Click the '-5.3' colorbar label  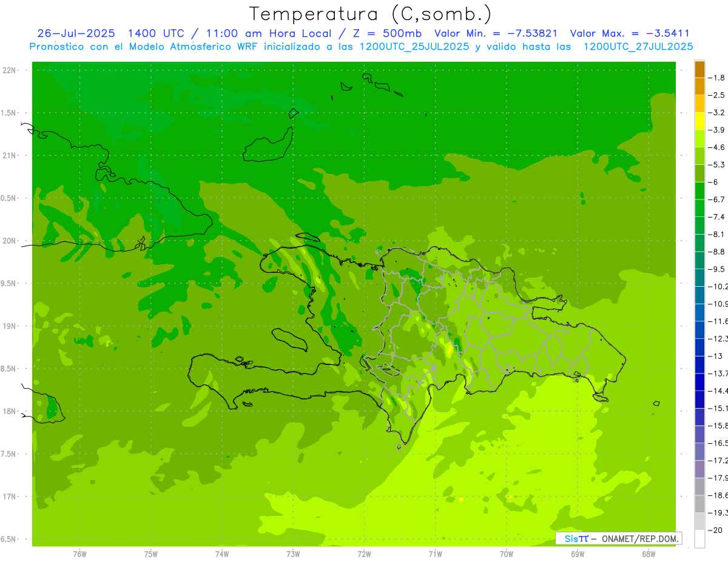[717, 165]
